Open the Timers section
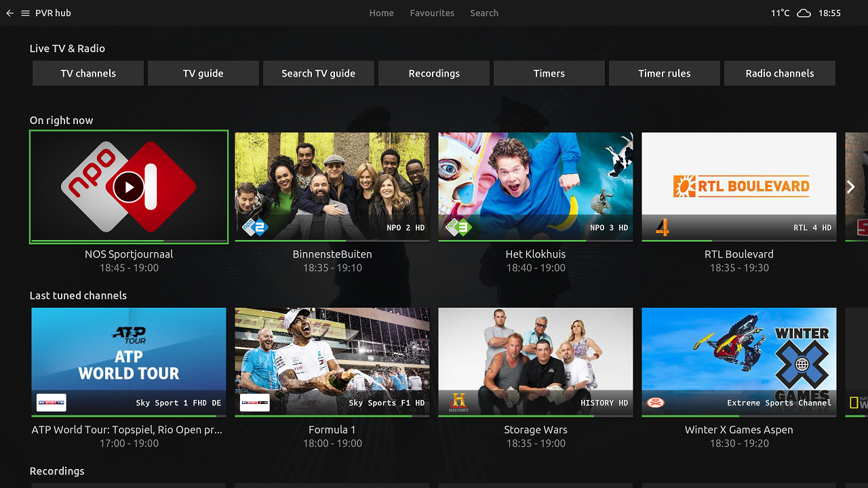Viewport: 868px width, 488px height. click(549, 73)
